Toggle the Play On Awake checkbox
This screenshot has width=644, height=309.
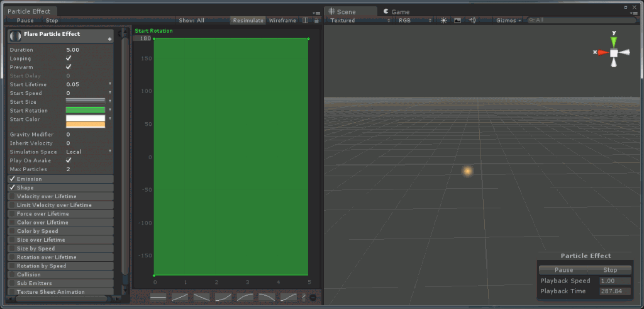click(69, 160)
